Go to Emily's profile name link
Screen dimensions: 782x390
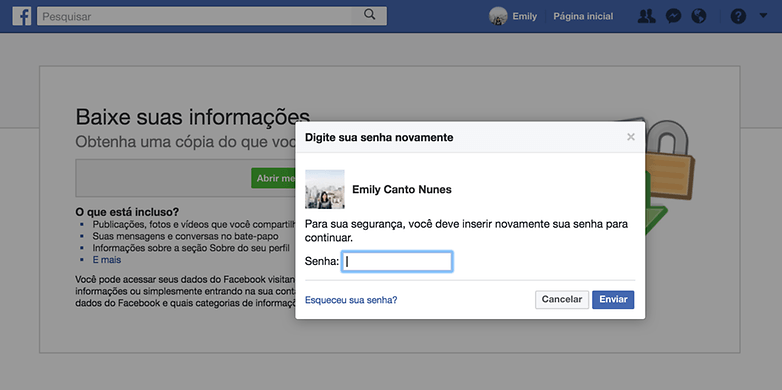[x=525, y=16]
